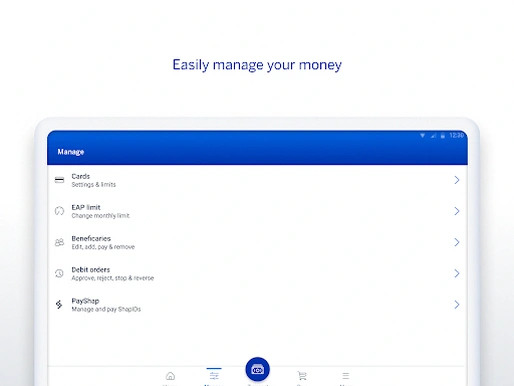514x386 pixels.
Task: Tap the 'Change monthly limit' subtitle
Action: [100, 216]
